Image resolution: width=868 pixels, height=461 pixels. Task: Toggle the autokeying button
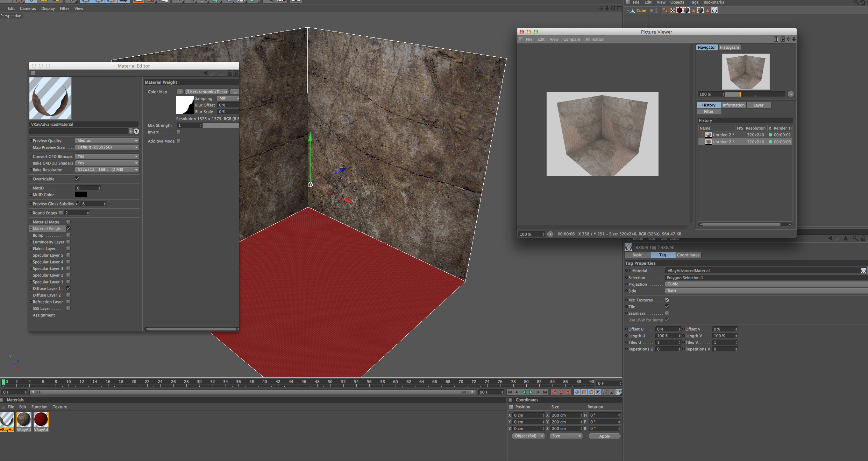[x=561, y=392]
